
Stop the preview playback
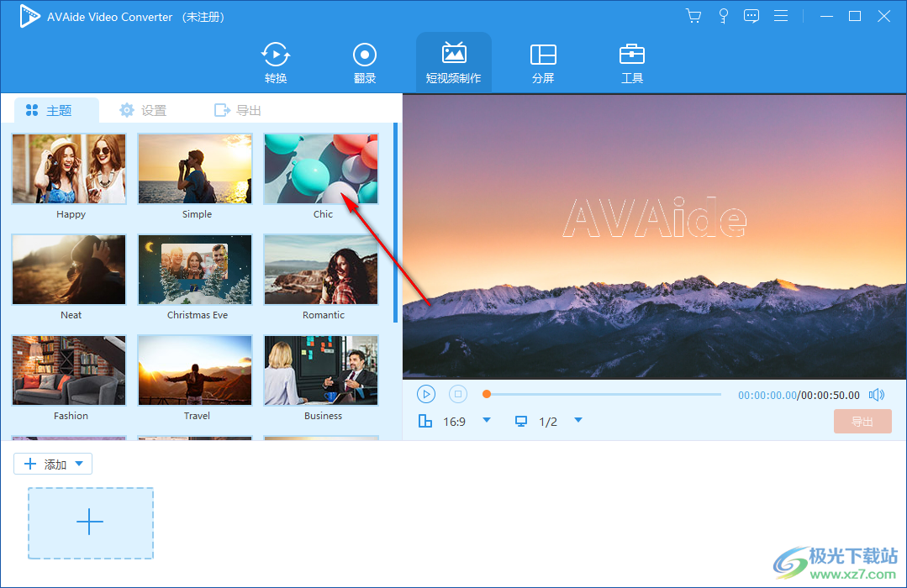coord(457,394)
